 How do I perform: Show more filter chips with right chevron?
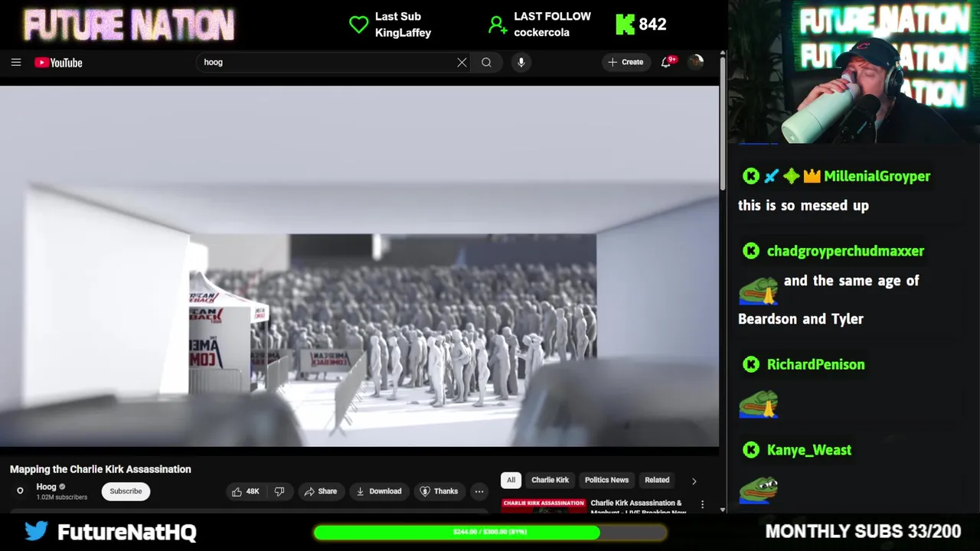coord(694,481)
